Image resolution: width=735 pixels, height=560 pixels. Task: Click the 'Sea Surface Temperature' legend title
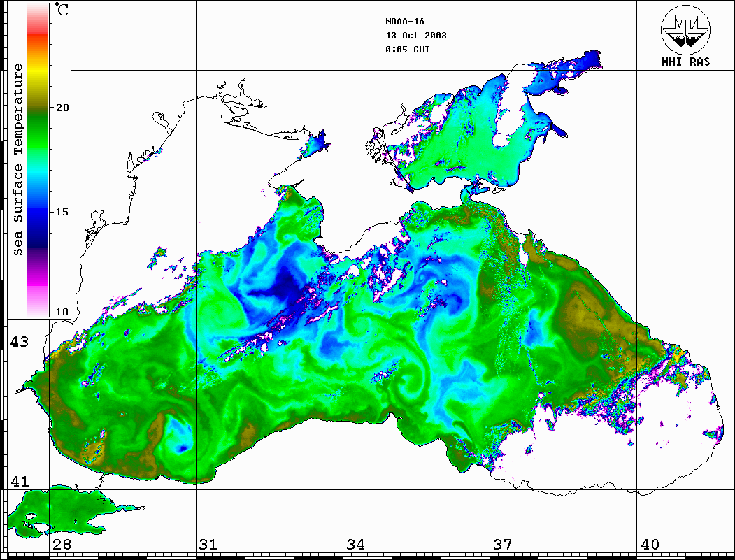click(x=17, y=159)
